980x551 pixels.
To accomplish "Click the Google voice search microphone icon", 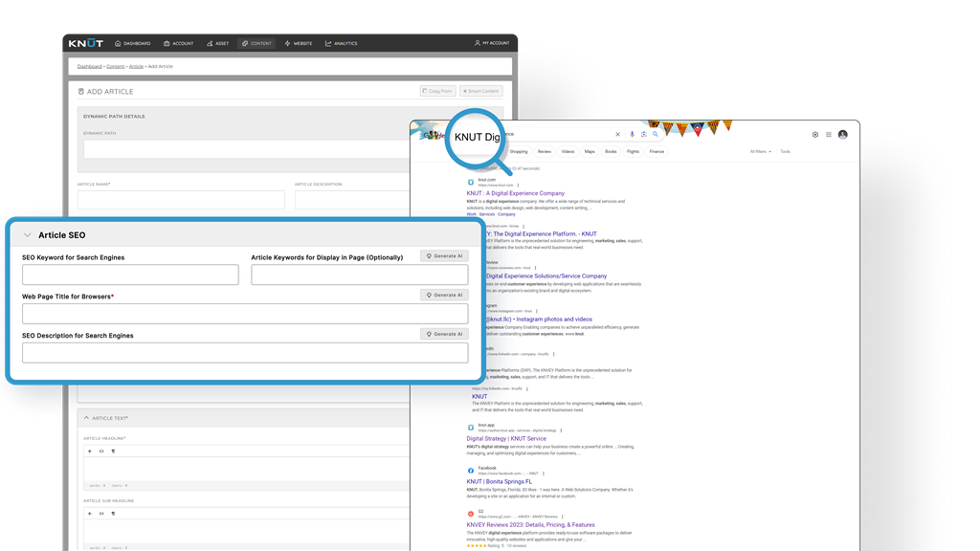I will pos(632,135).
